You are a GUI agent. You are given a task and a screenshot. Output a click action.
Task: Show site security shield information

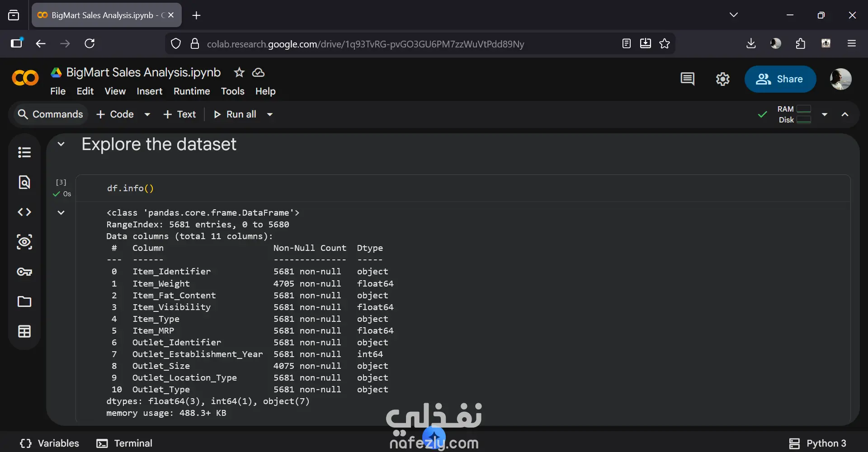click(x=176, y=43)
